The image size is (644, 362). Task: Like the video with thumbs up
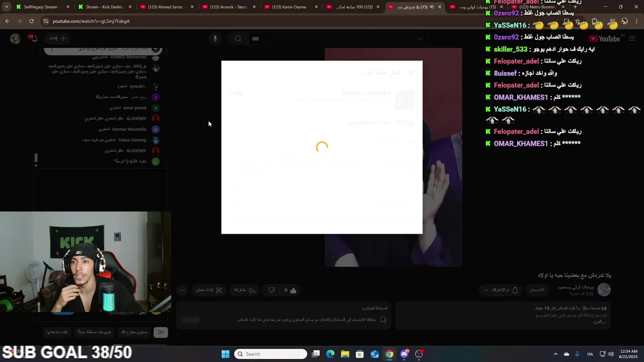(290, 290)
